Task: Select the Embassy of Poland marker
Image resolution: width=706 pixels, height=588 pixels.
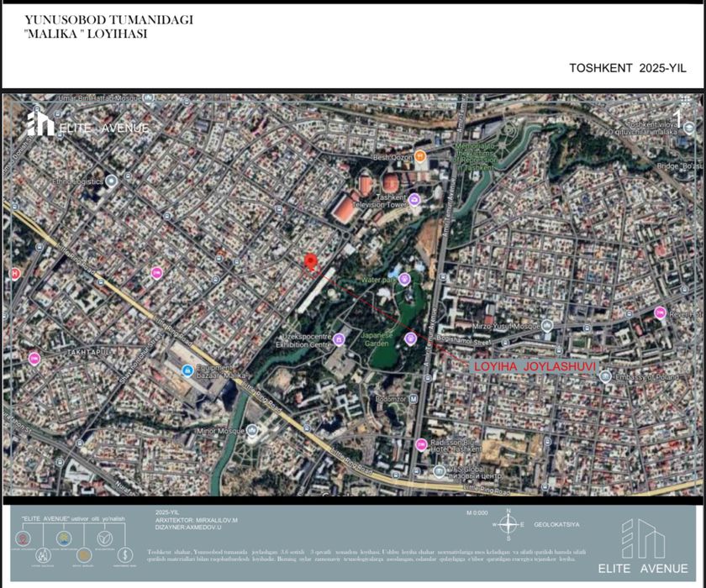Action: click(606, 376)
